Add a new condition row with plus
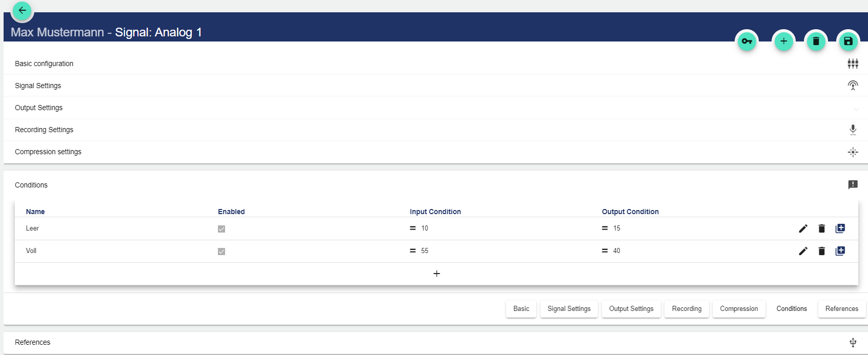 [436, 274]
